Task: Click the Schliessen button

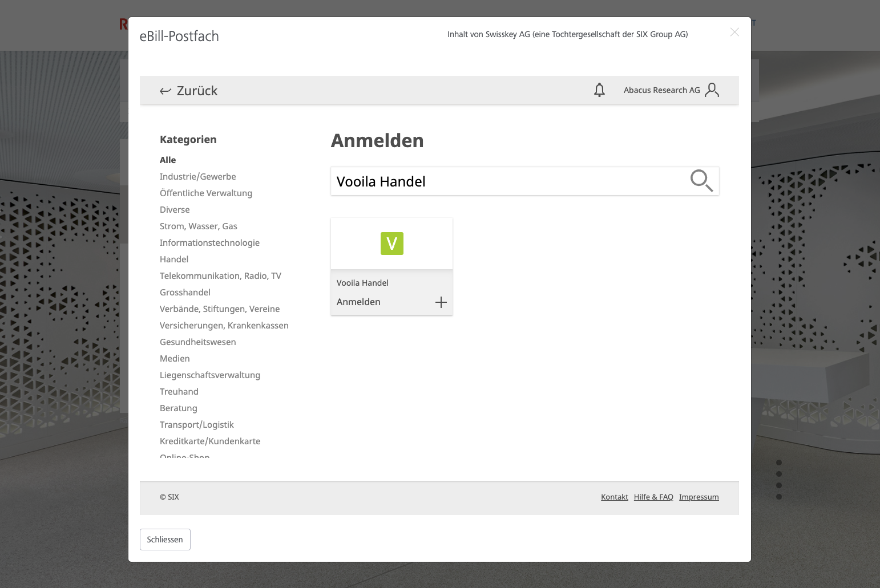Action: pos(165,539)
